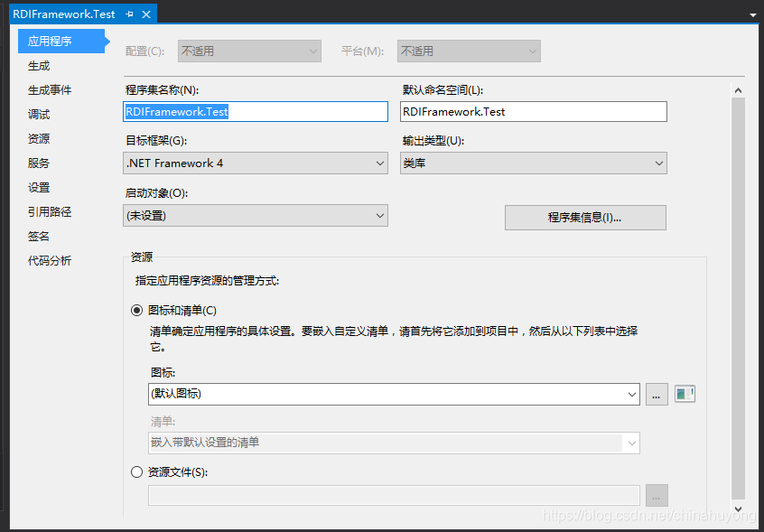The height and width of the screenshot is (532, 764).
Task: Open the 配置(C) dropdown
Action: 249,51
